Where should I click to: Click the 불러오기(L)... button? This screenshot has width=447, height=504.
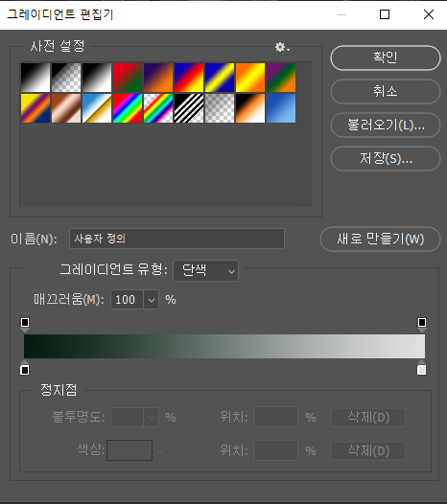pyautogui.click(x=386, y=125)
